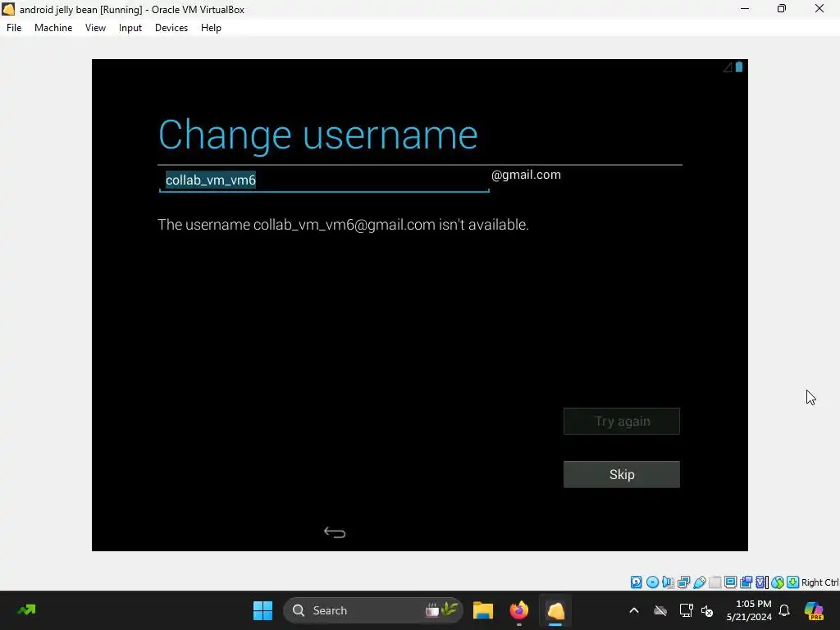Click the mouse integration status icon
The width and height of the screenshot is (840, 630).
point(778,582)
